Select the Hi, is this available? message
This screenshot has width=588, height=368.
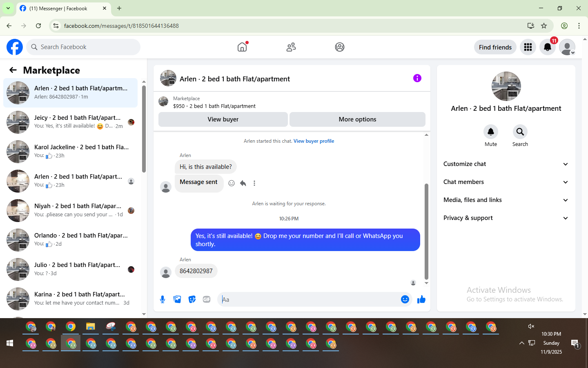[206, 167]
